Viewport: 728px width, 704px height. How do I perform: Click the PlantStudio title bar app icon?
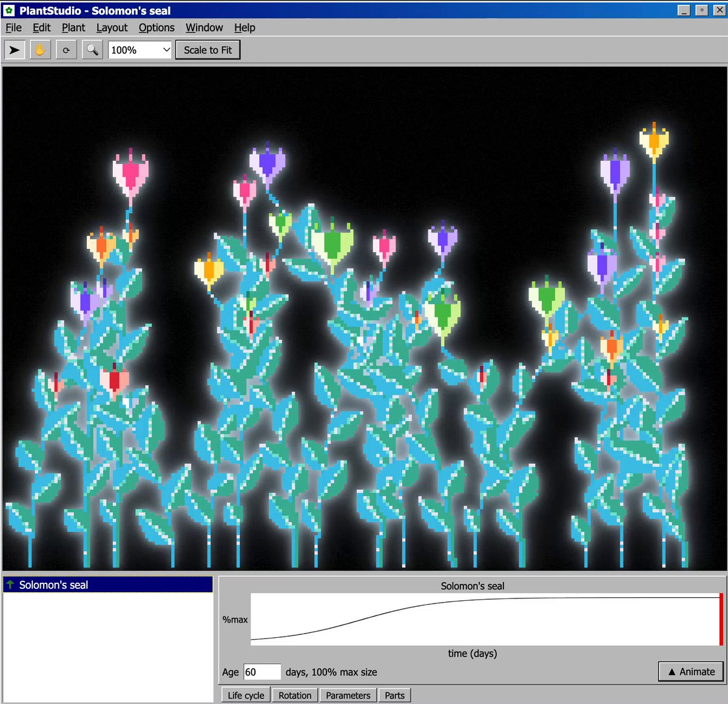[9, 10]
